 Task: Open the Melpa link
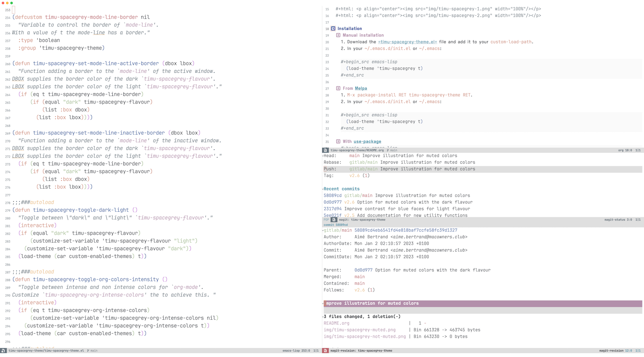[361, 88]
